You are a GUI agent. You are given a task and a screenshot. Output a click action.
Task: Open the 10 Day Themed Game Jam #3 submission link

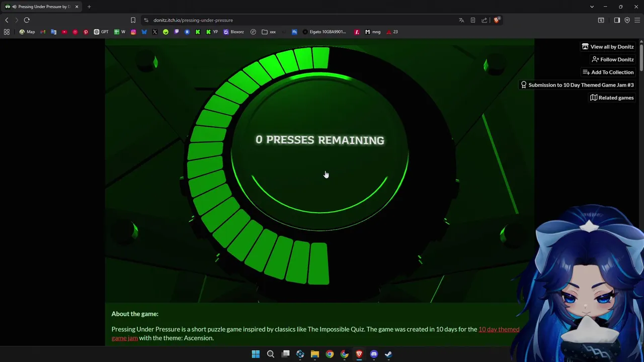pos(577,85)
